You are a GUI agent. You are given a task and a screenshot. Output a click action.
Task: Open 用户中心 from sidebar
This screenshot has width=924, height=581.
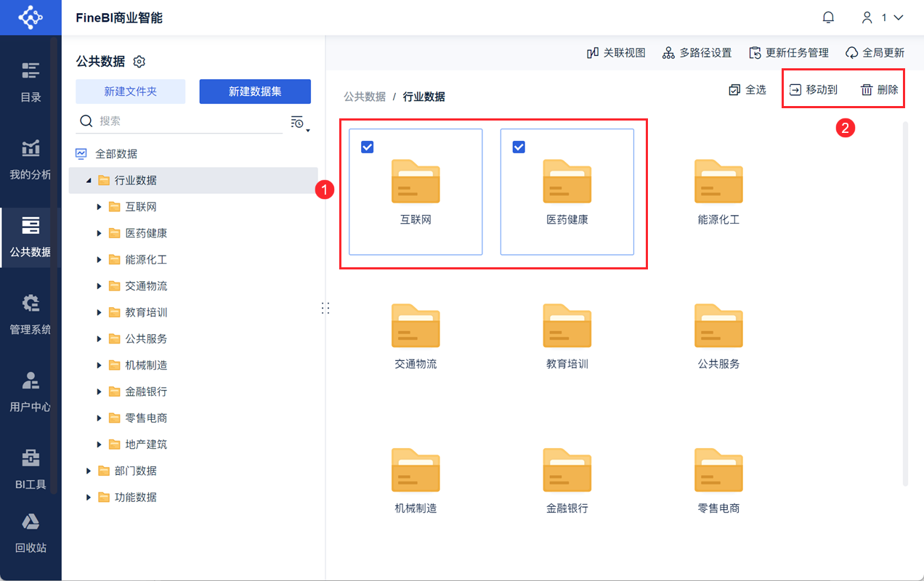coord(31,393)
